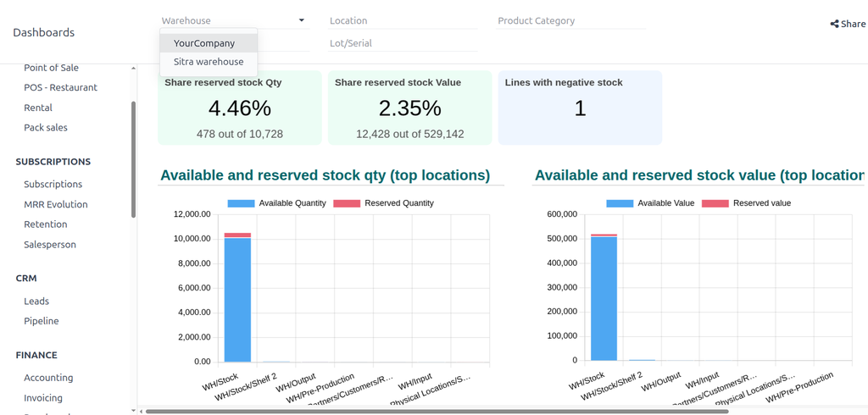
Task: Open the Location filter field
Action: [403, 20]
